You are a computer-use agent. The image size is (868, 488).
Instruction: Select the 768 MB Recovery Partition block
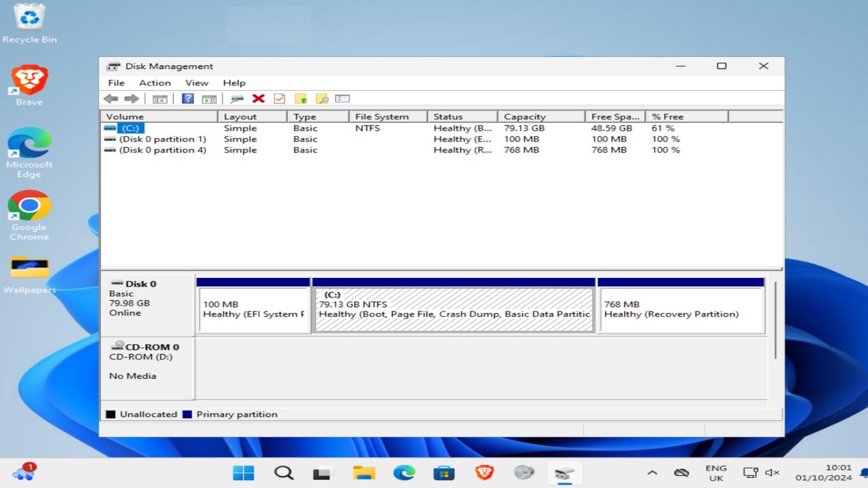[x=681, y=306]
